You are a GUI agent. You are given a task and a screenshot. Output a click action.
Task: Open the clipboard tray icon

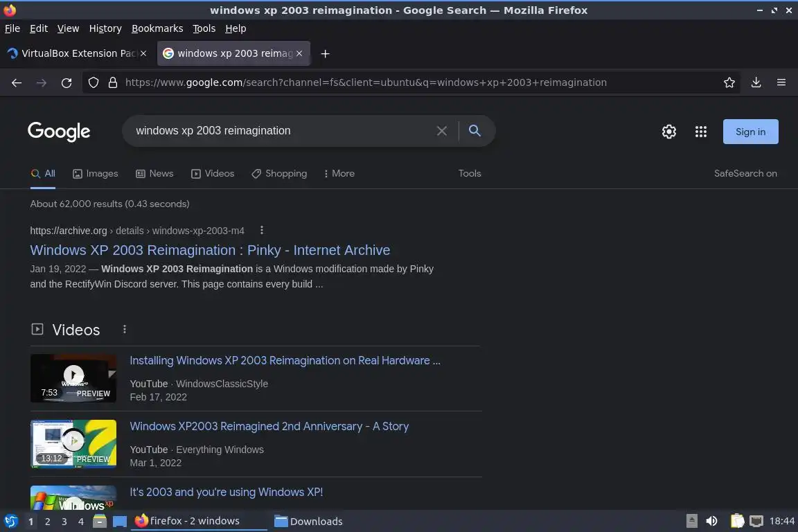(737, 521)
